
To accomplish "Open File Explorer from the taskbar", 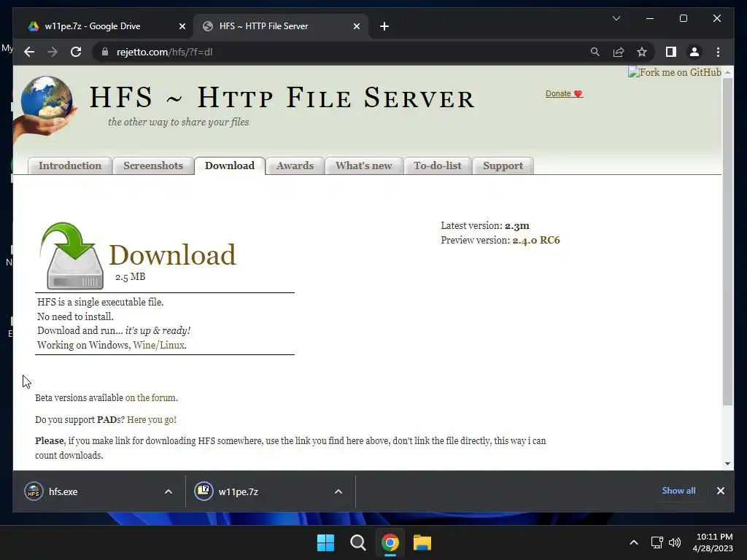I will click(x=422, y=542).
